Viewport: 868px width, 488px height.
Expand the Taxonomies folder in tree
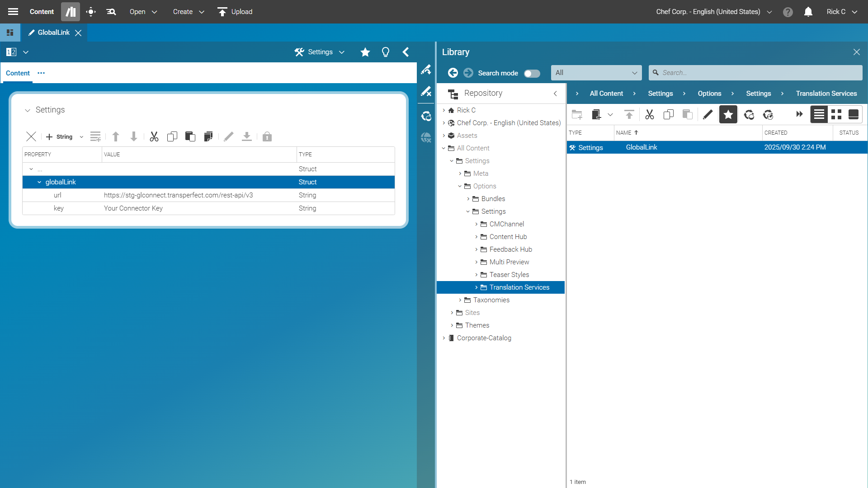[460, 300]
